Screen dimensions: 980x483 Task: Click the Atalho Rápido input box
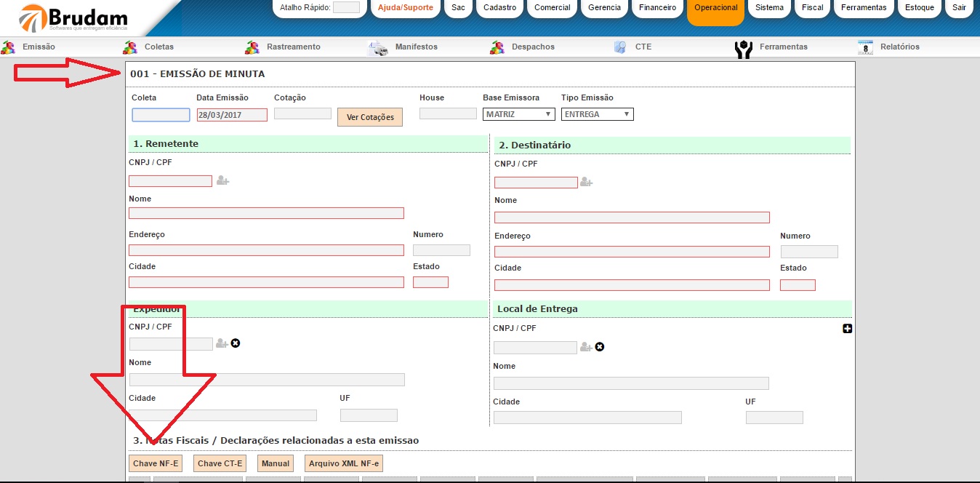346,8
